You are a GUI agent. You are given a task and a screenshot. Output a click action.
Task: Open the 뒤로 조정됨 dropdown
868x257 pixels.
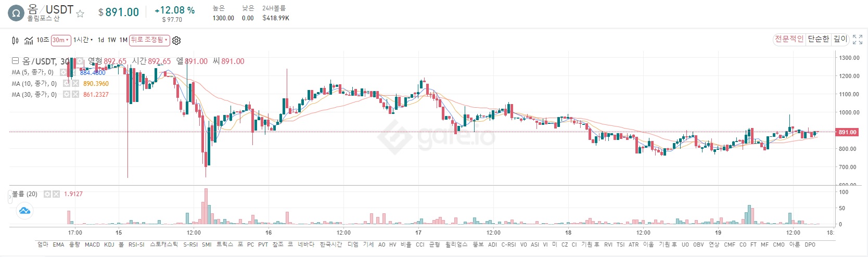(x=150, y=40)
